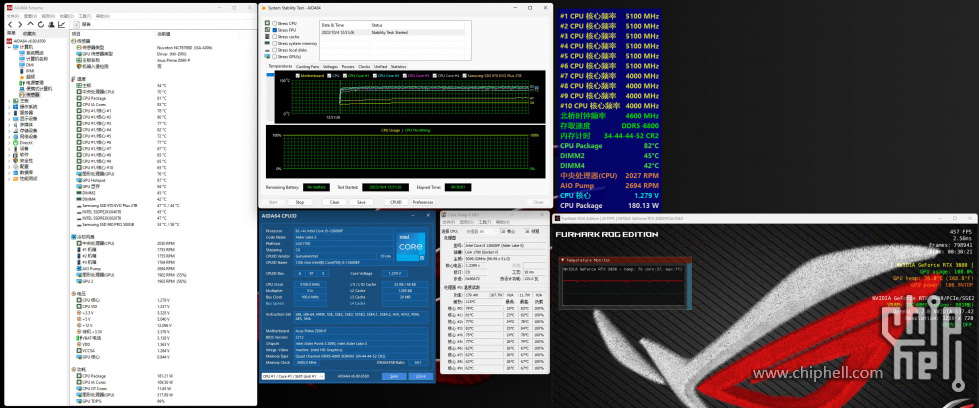Screen dimensions: 979x408
Task: Click Save in System Stability Test
Action: pos(361,202)
